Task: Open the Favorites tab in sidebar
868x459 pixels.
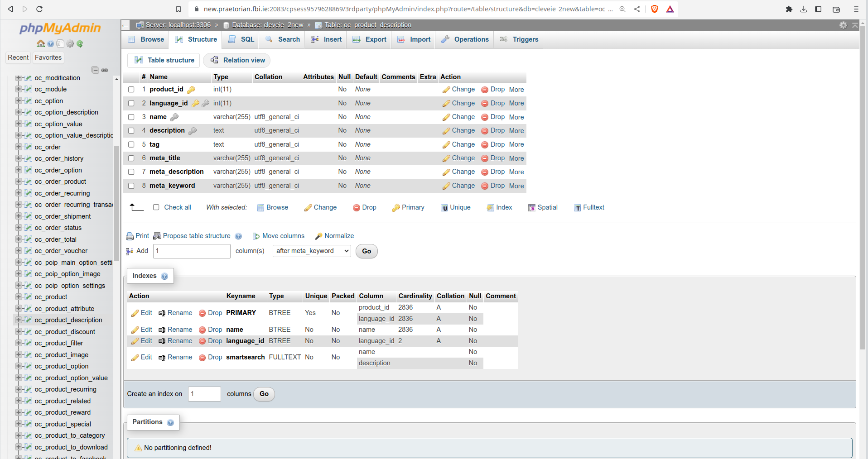Action: [x=48, y=57]
